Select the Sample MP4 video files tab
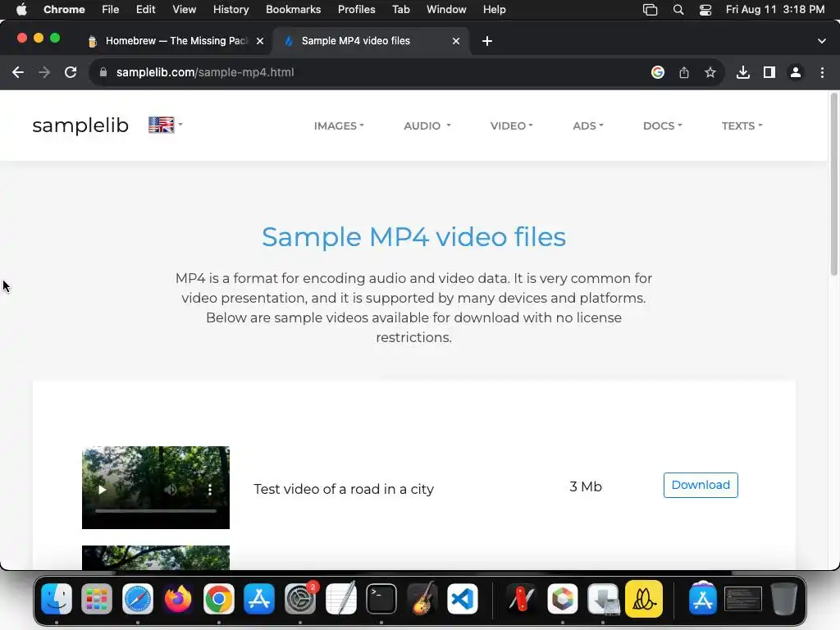840x630 pixels. coord(372,41)
